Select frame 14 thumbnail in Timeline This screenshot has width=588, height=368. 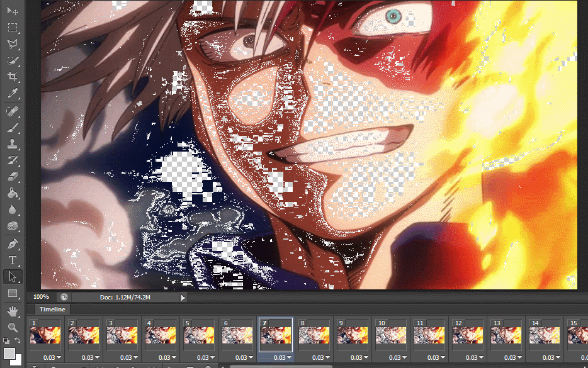[545, 335]
